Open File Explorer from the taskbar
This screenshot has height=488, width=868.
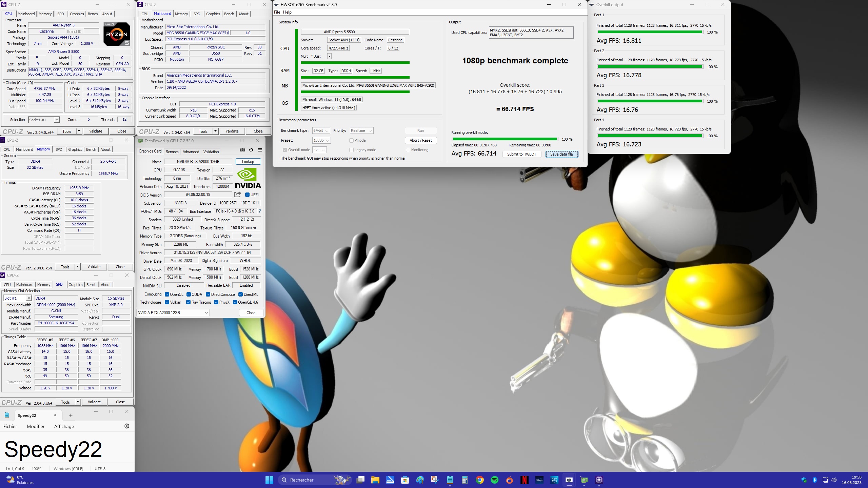[x=375, y=480]
